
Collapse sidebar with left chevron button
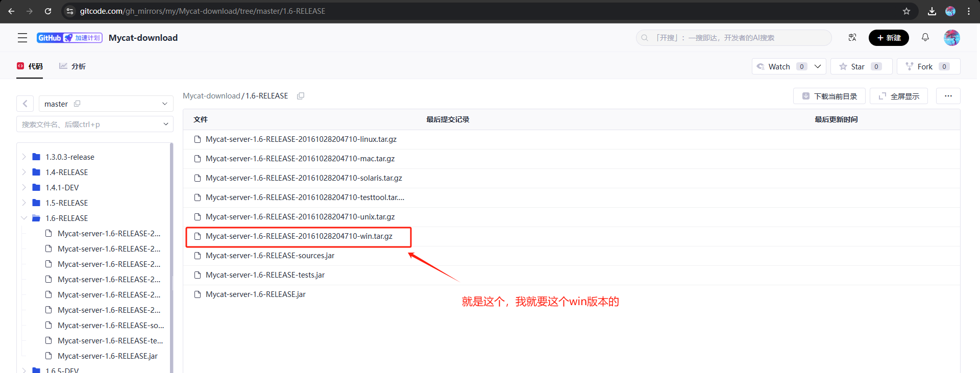[25, 104]
